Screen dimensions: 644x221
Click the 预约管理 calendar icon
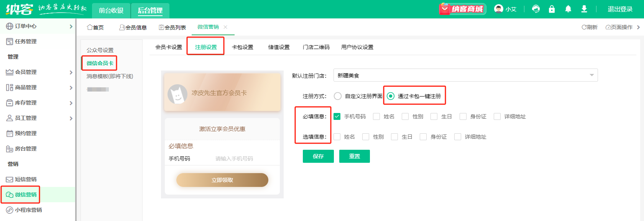[x=10, y=133]
